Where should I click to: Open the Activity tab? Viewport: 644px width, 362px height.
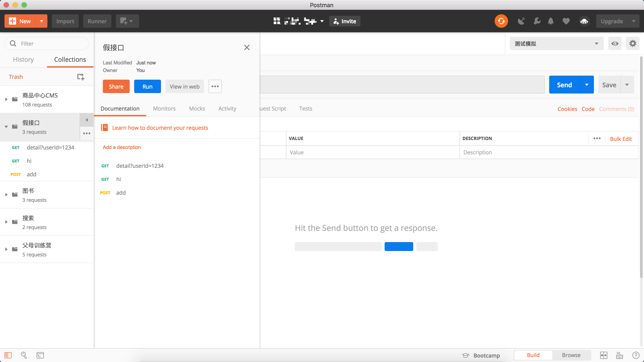pyautogui.click(x=227, y=109)
